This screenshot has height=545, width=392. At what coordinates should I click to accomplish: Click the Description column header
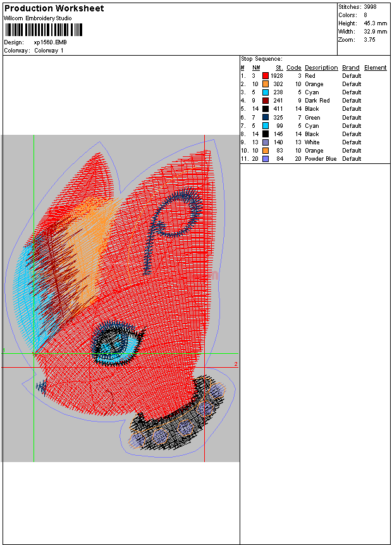(x=321, y=68)
